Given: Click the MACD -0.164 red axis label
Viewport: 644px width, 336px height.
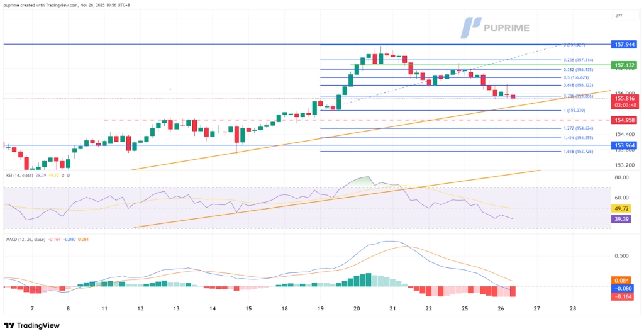Looking at the screenshot, I should point(623,296).
